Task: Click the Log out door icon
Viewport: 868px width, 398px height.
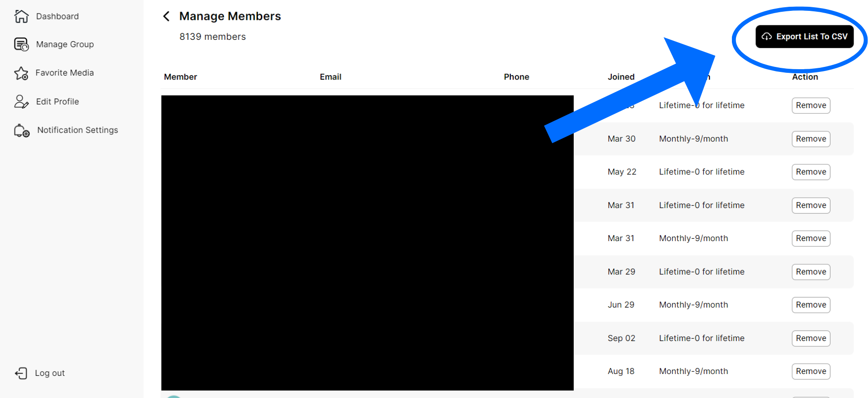Action: [21, 373]
